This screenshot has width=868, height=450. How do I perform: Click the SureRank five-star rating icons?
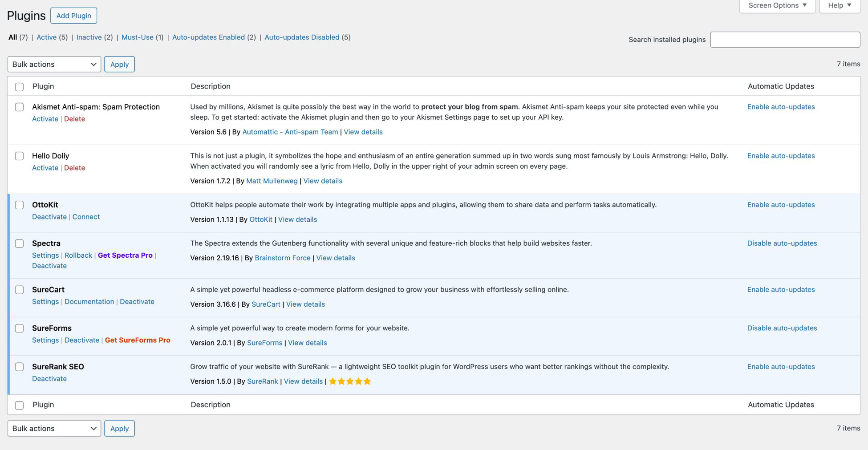tap(349, 381)
